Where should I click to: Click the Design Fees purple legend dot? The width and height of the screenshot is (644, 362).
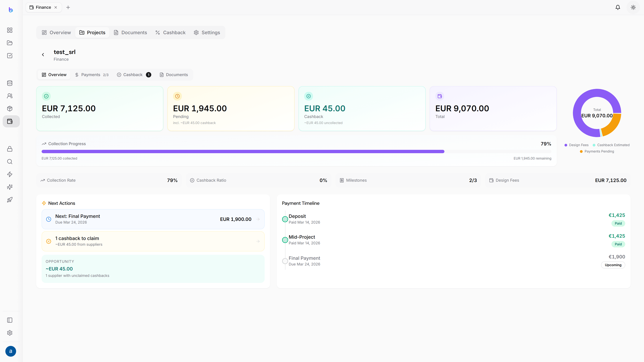(x=566, y=145)
